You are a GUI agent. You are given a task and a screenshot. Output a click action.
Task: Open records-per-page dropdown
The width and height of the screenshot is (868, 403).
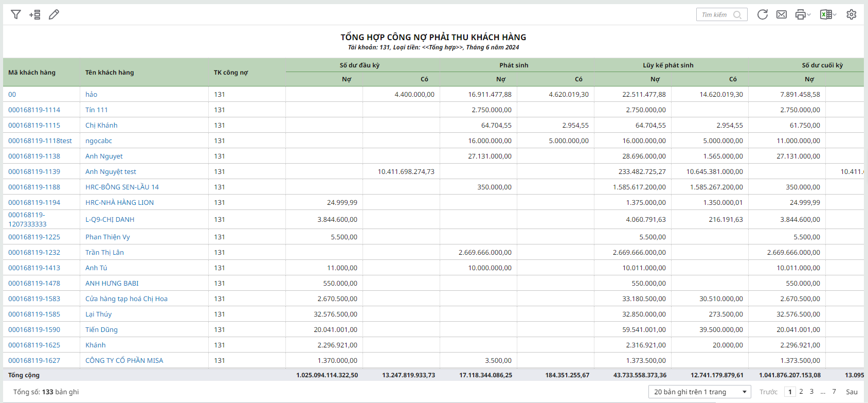click(x=700, y=392)
